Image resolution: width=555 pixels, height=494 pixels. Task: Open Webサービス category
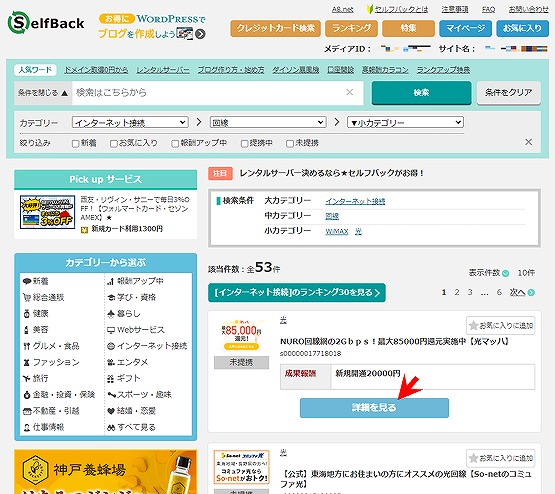(136, 330)
